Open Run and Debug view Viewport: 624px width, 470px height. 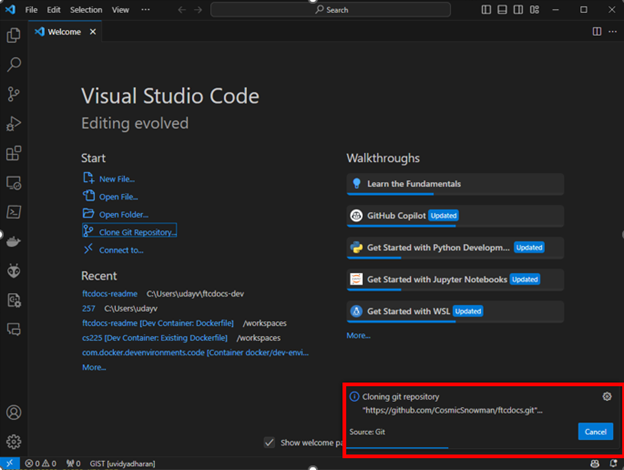14,124
